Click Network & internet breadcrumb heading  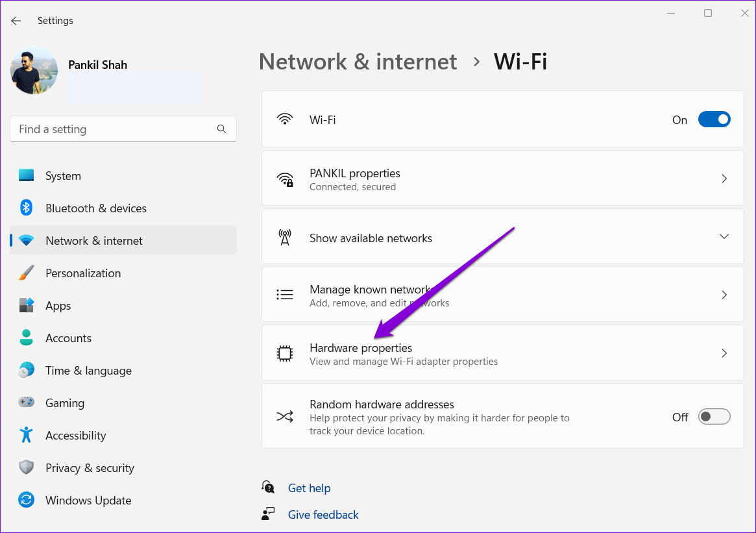[358, 62]
